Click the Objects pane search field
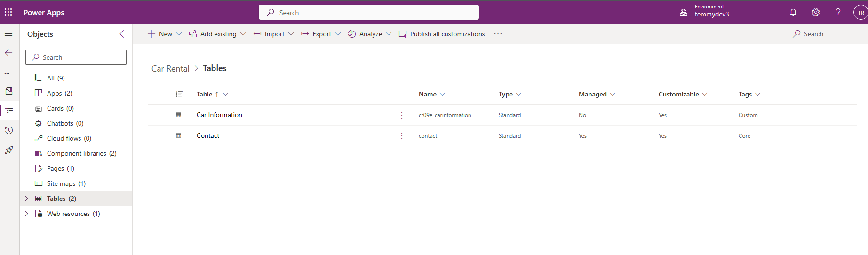This screenshot has width=868, height=255. point(76,57)
